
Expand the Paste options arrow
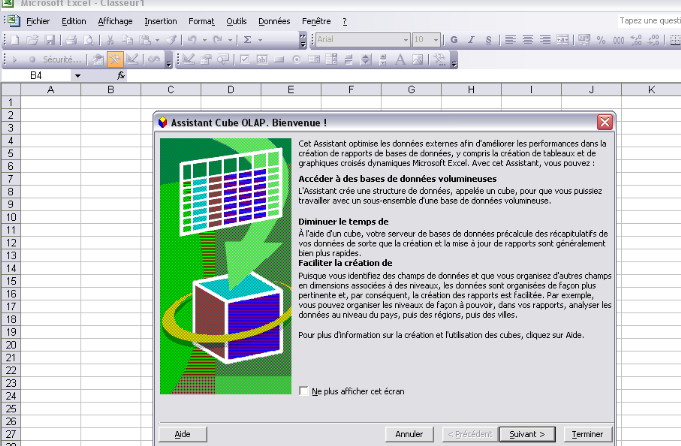click(157, 40)
